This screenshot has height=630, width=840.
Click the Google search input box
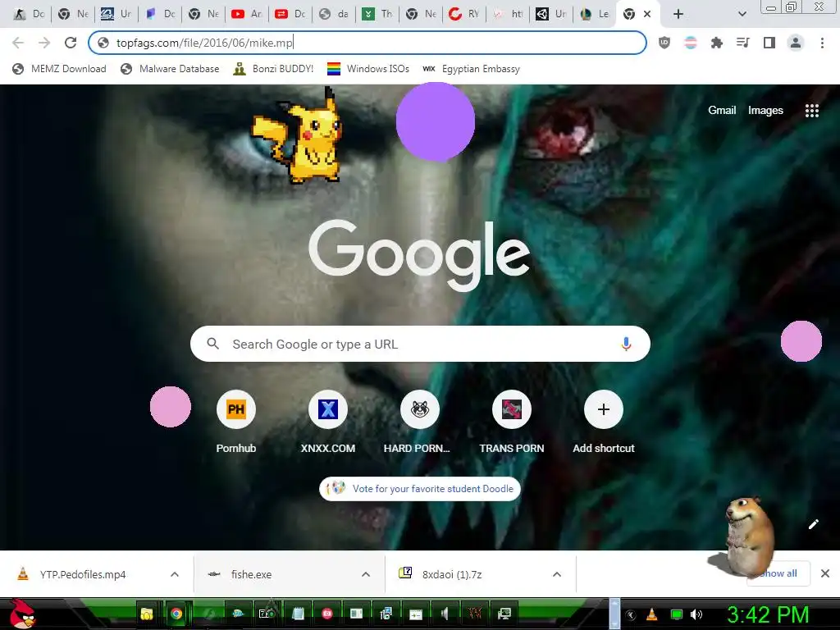(x=420, y=344)
